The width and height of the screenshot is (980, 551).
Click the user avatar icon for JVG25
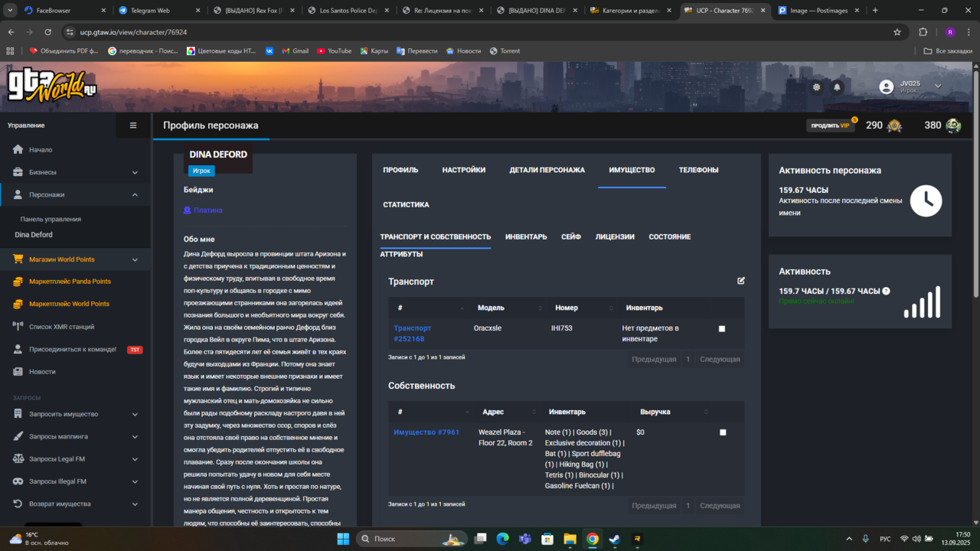point(887,87)
